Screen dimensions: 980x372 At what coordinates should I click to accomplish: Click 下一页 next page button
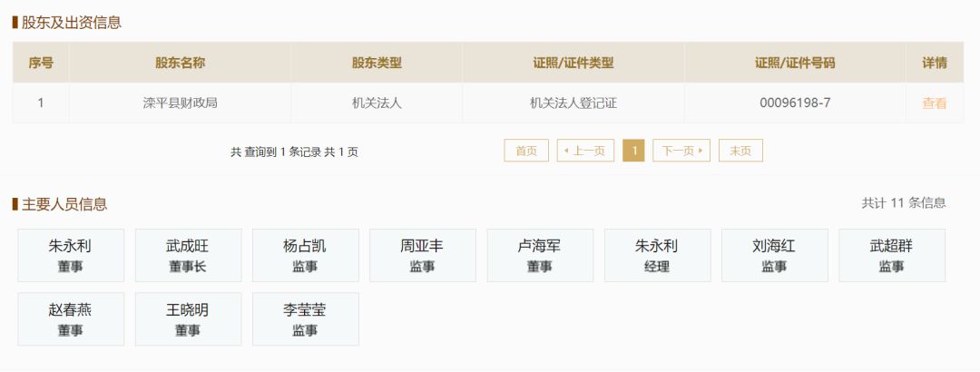coord(681,151)
